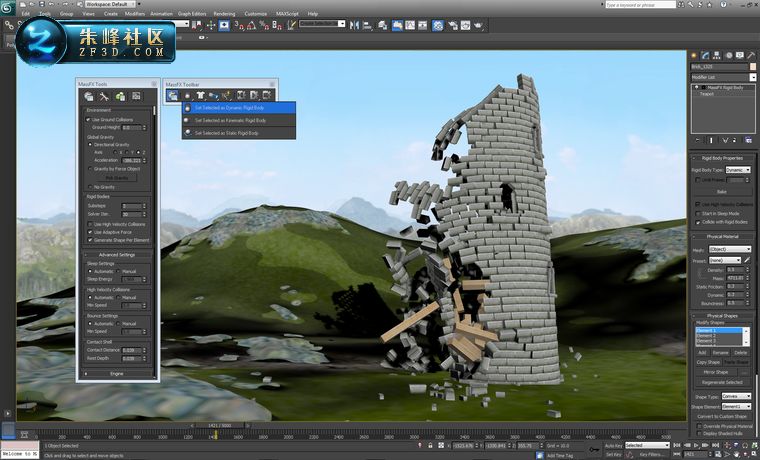Toggle the 3D Snaps icon
760x460 pixels.
tap(239, 25)
